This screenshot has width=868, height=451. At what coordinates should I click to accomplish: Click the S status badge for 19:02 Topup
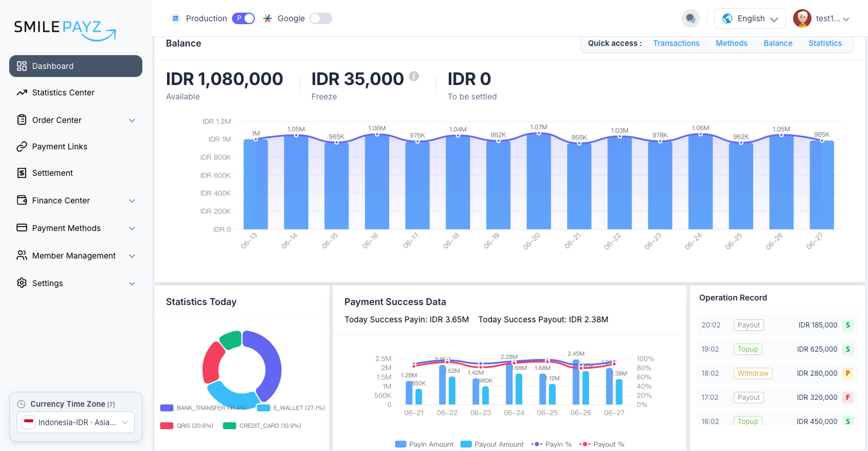[x=848, y=349]
